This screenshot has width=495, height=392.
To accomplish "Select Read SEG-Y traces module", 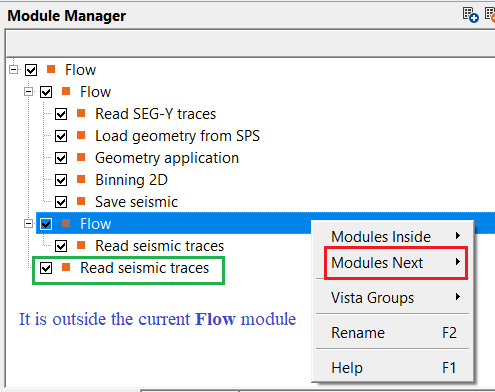I will pos(156,114).
